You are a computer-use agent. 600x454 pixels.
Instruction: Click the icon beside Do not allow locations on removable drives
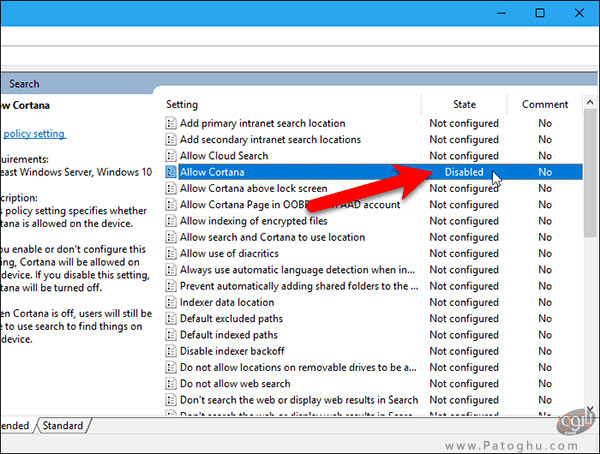coord(171,367)
